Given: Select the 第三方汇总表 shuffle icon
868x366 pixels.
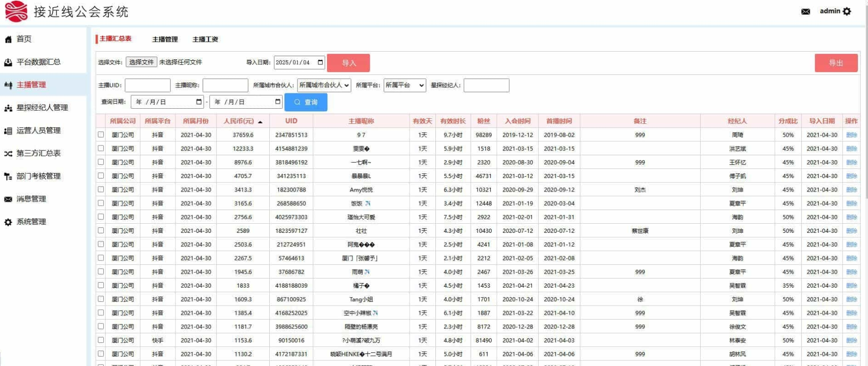Looking at the screenshot, I should click(8, 154).
